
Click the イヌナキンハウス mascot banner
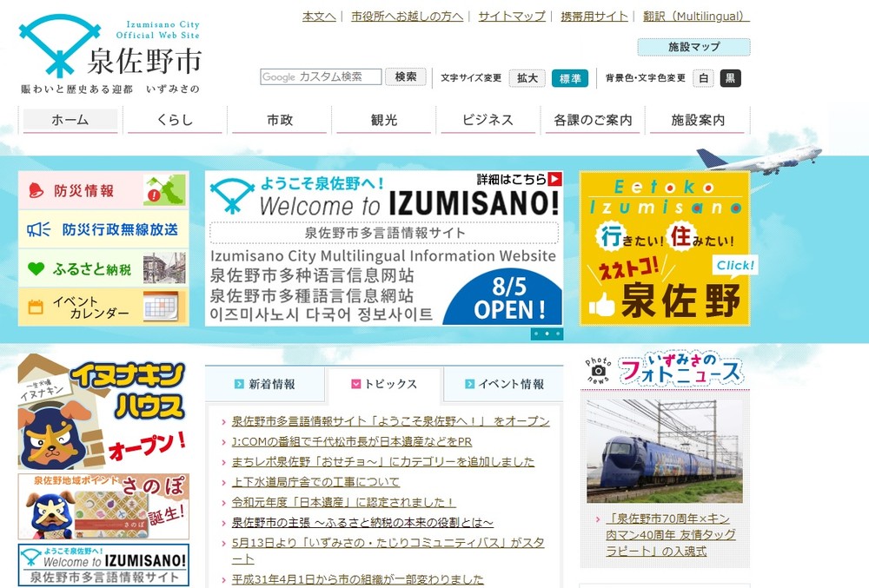tap(103, 411)
